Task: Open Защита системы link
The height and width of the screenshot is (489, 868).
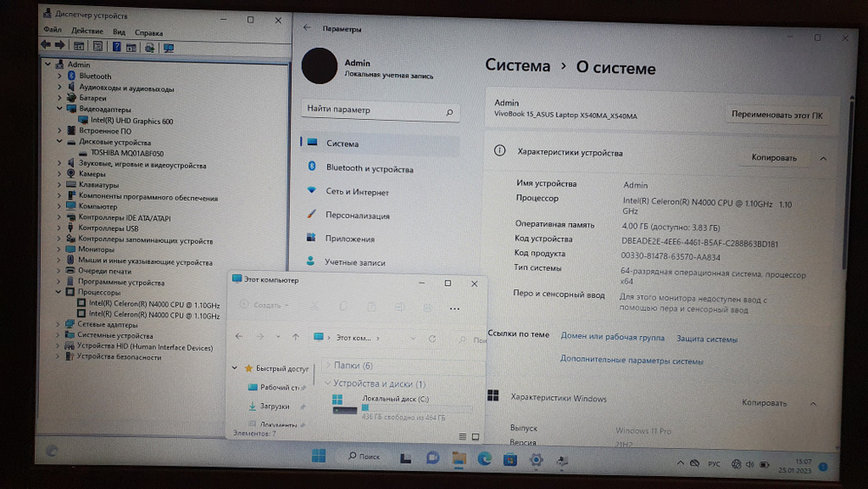Action: point(707,339)
